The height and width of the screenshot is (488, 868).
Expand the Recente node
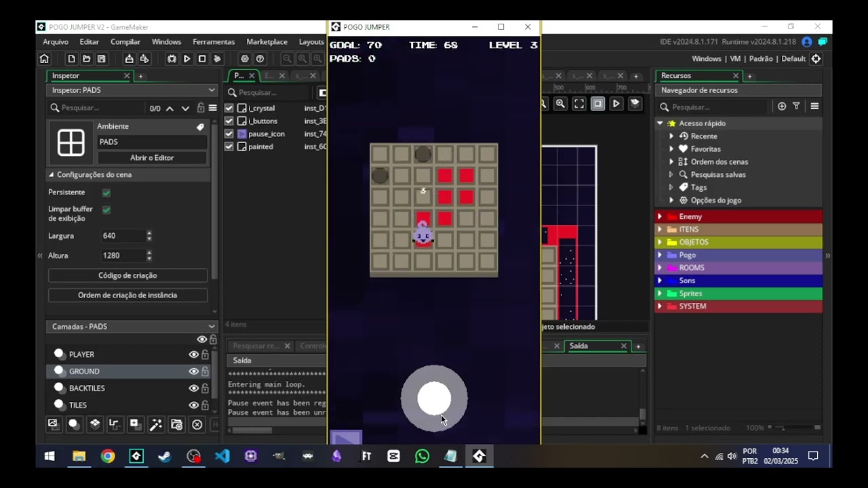(671, 136)
